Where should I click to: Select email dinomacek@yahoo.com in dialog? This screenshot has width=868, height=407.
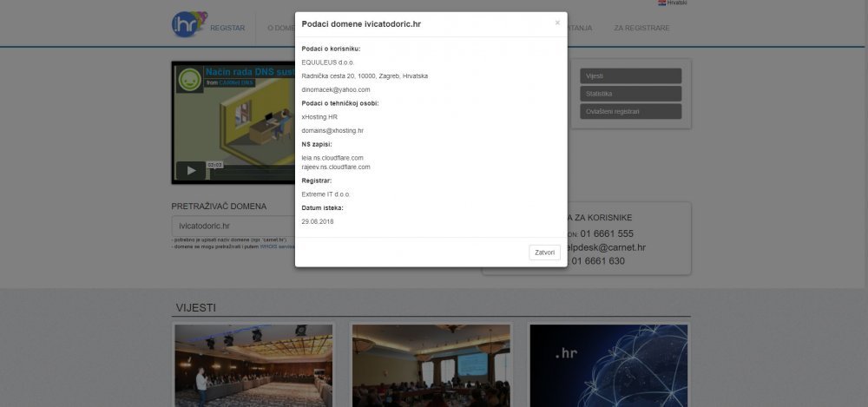pyautogui.click(x=335, y=89)
